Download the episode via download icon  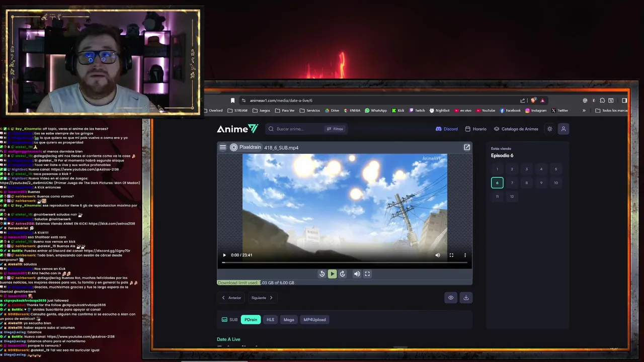(x=466, y=298)
